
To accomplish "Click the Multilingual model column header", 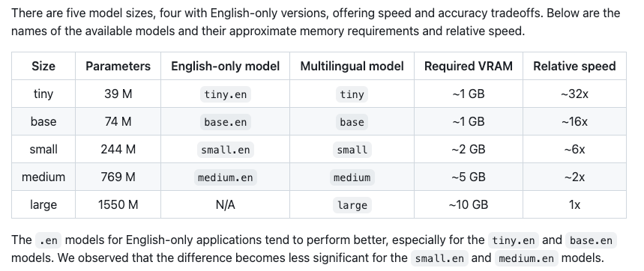I will 352,66.
